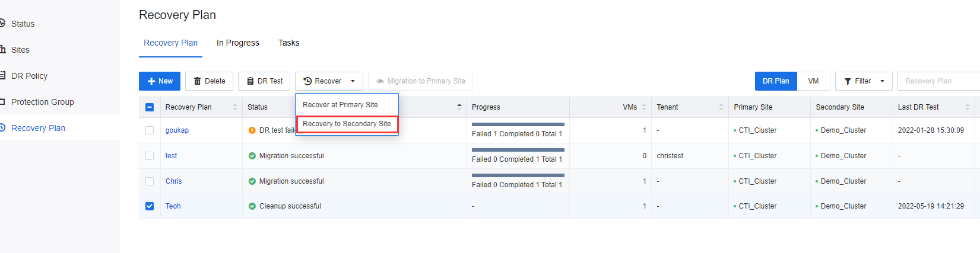Image resolution: width=980 pixels, height=253 pixels.
Task: Click the DR Policy sidebar icon
Action: (2, 76)
